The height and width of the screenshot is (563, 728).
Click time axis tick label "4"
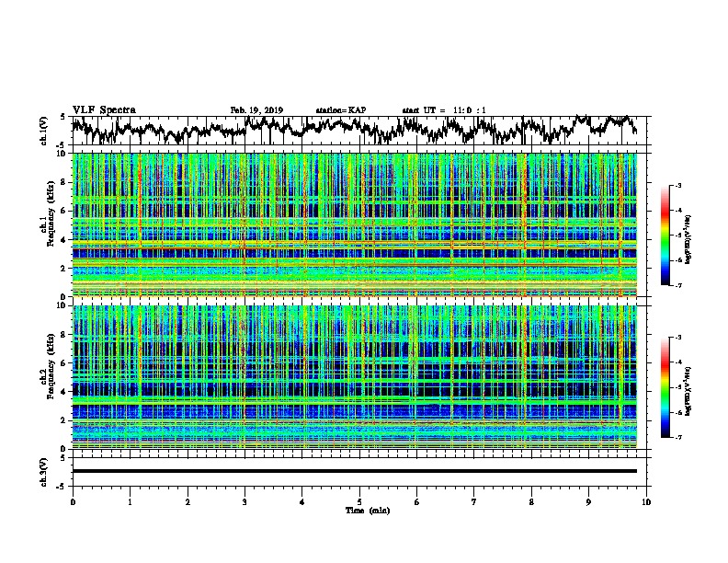coord(302,502)
